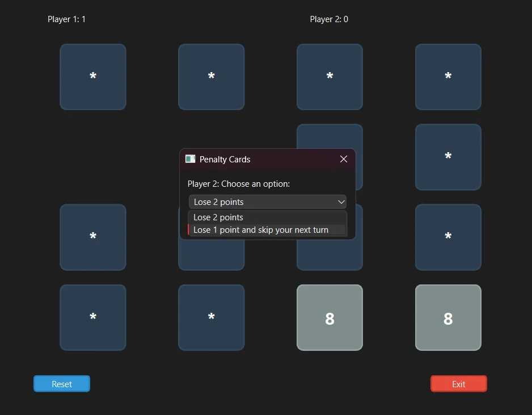
Task: Flip the face-down card above the Exit button
Action: (448, 237)
